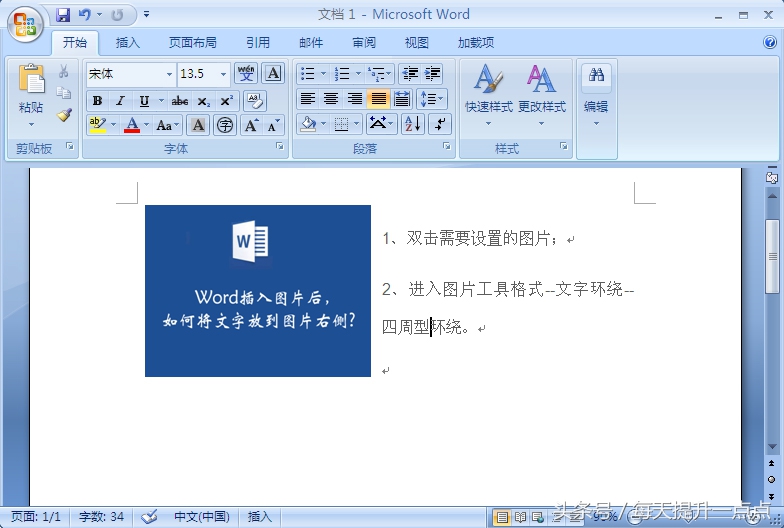Show or hide paragraph marks
Image resolution: width=784 pixels, height=528 pixels.
coord(440,124)
